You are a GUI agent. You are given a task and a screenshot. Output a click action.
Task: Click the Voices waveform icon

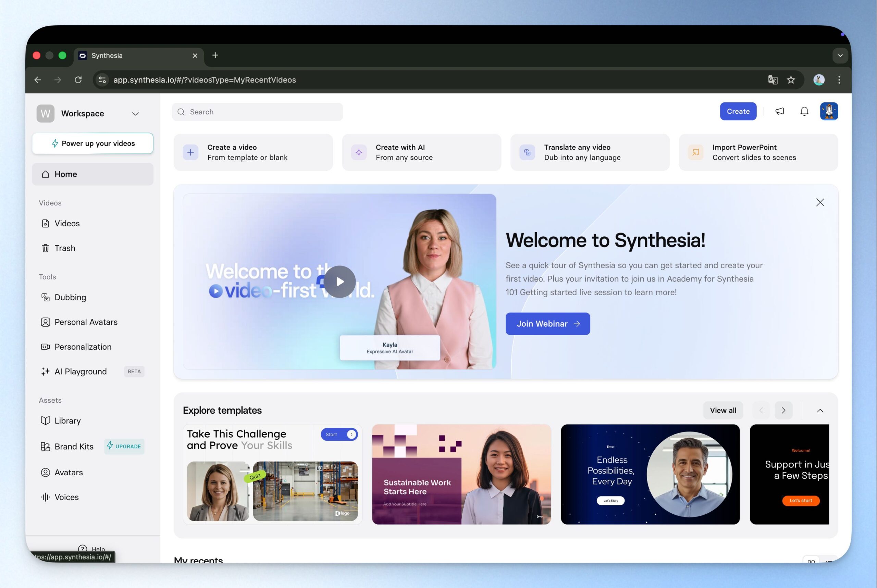pos(45,497)
